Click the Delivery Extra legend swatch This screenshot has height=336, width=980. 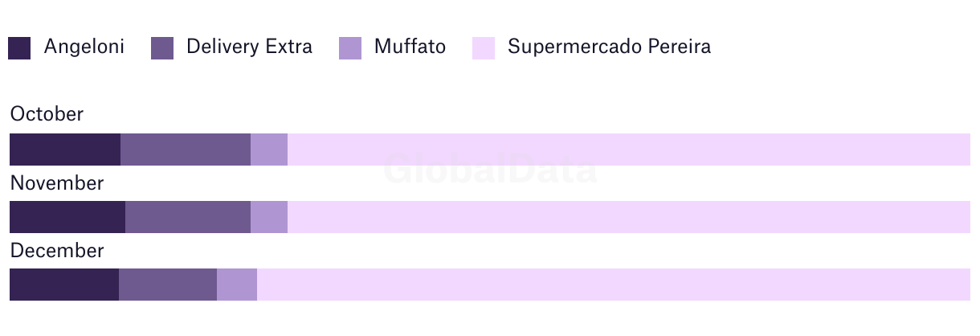pos(162,48)
